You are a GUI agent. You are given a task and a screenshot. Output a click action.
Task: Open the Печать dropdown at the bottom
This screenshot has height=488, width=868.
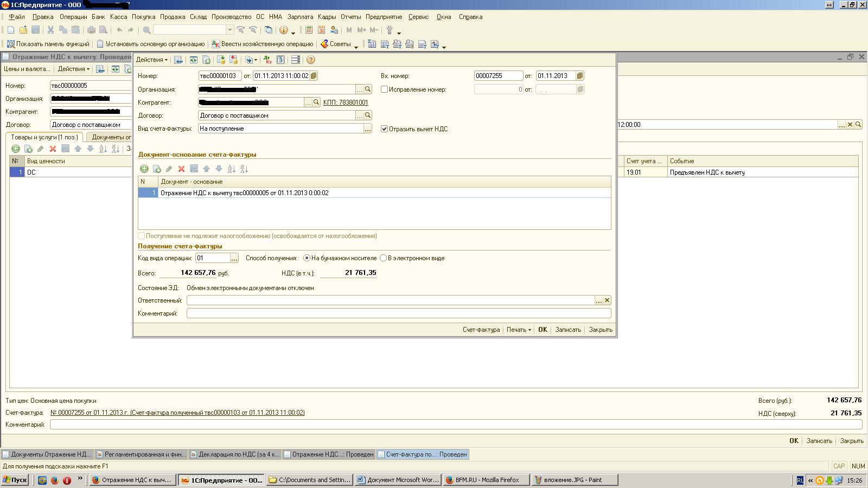click(x=519, y=330)
